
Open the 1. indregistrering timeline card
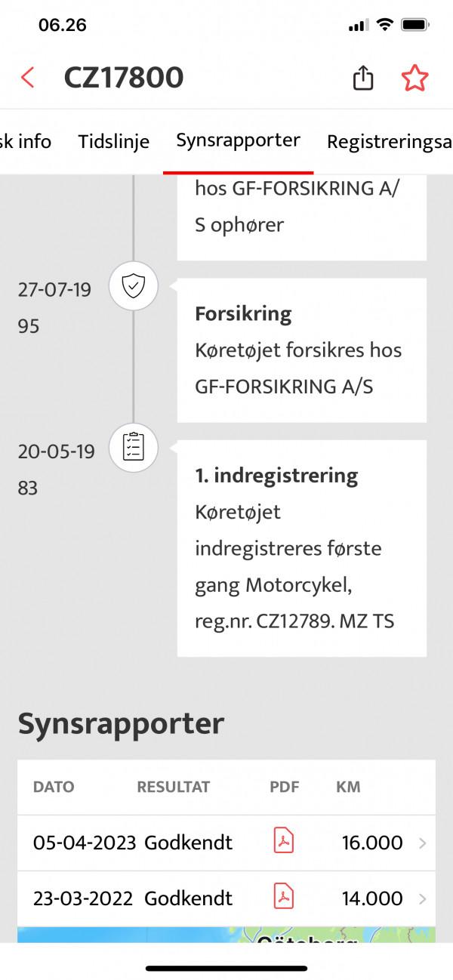pyautogui.click(x=301, y=547)
